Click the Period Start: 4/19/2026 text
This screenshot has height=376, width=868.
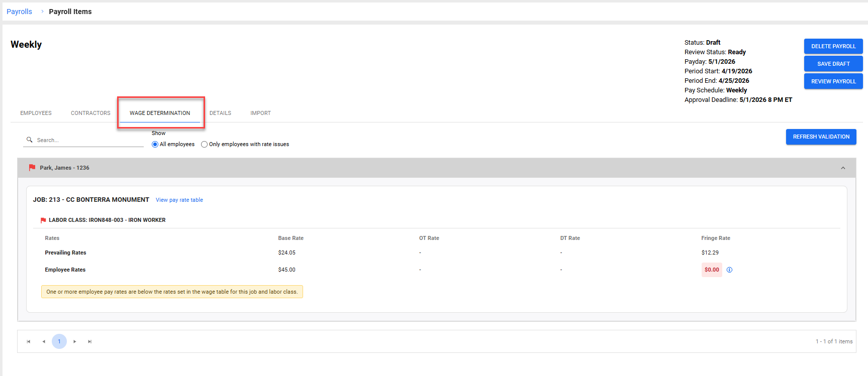coord(718,71)
